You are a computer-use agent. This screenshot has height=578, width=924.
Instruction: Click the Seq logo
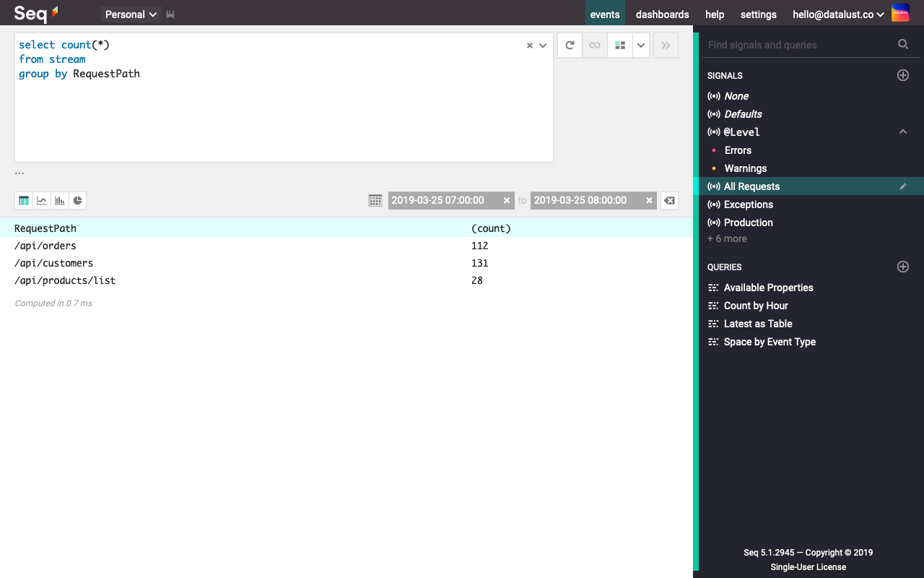pos(36,14)
